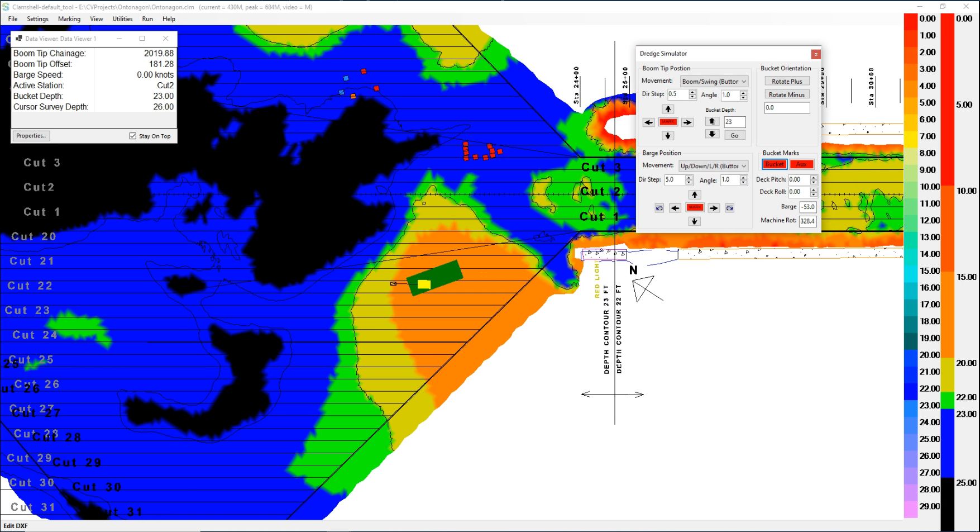Viewport: 980px width, 532px height.
Task: Click red MARK button in Boom Tip Position
Action: tap(668, 122)
